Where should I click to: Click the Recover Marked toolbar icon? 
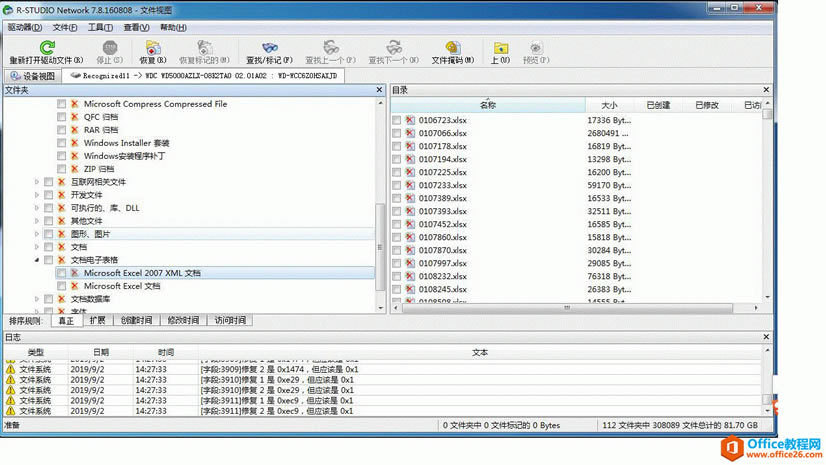tap(204, 48)
